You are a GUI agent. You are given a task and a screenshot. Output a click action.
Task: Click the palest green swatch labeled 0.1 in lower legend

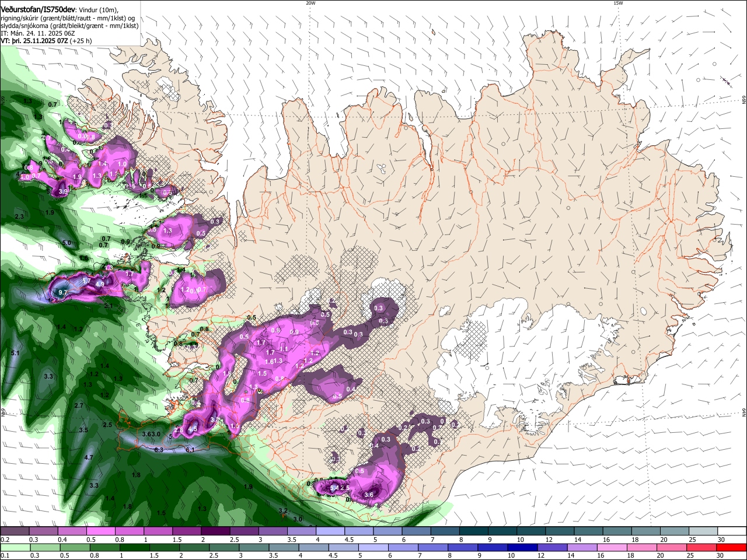pos(15,547)
